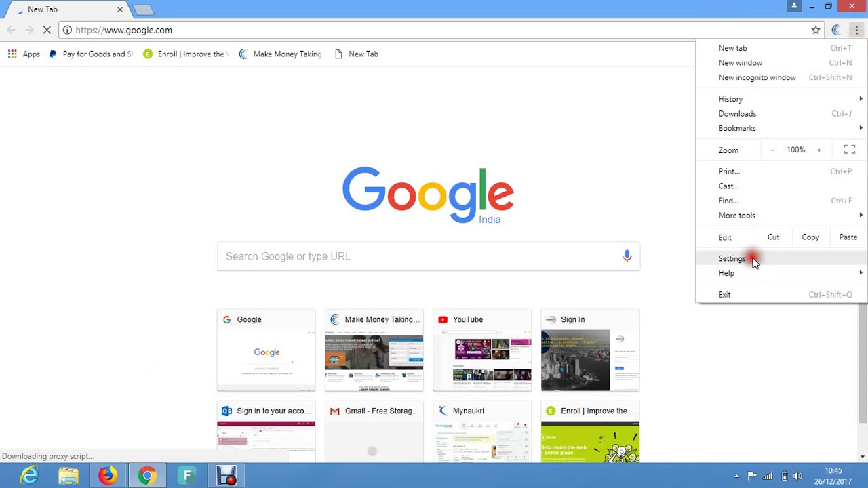
Task: Open the green F app in taskbar
Action: pos(186,476)
